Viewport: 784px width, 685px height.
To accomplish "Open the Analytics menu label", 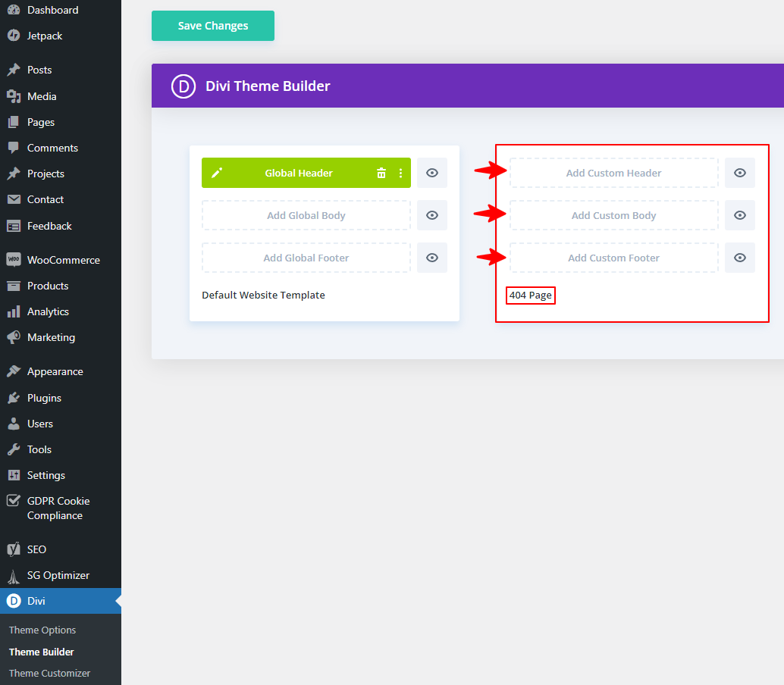I will 48,311.
